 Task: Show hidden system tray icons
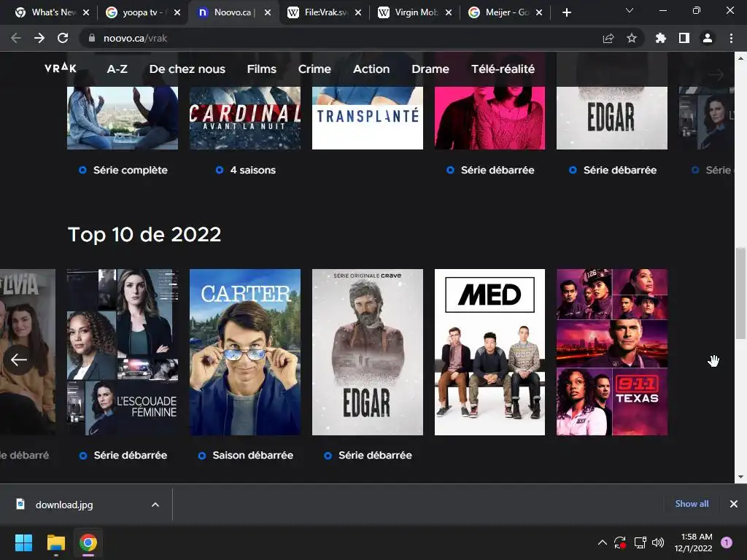pyautogui.click(x=602, y=542)
